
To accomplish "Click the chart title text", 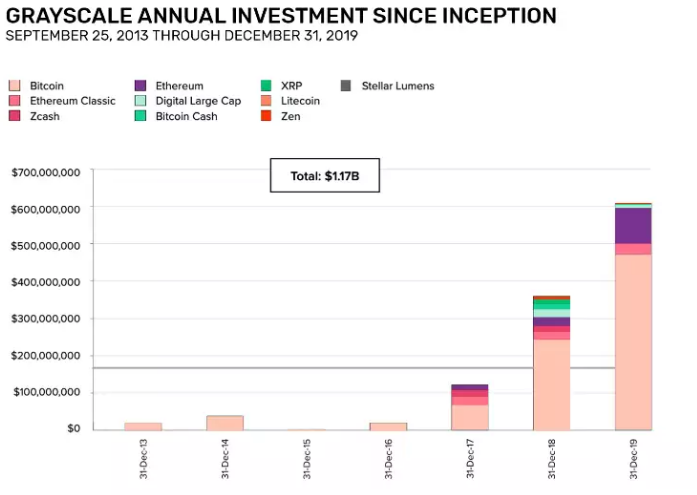I will click(x=281, y=16).
